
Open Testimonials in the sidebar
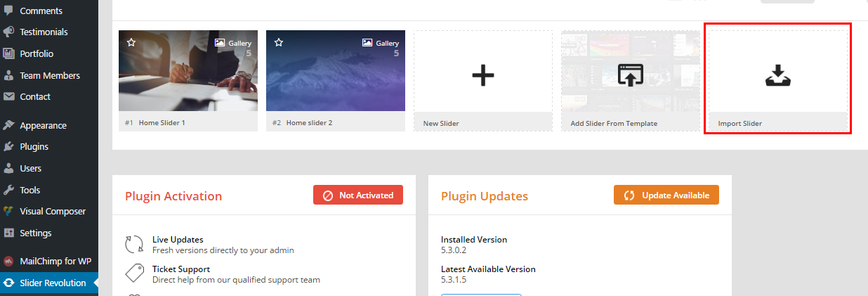44,32
